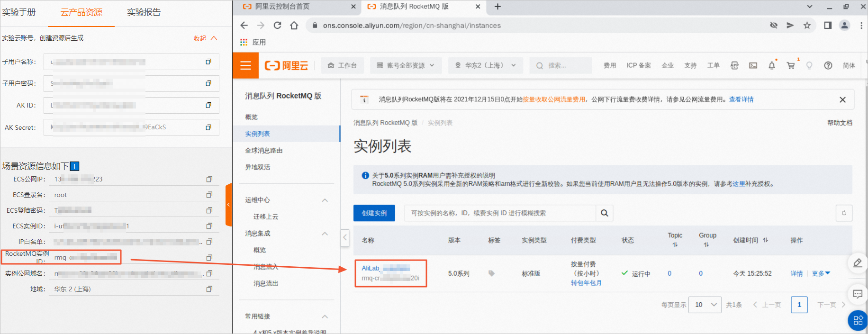
Task: Open the help question mark icon
Action: point(828,65)
